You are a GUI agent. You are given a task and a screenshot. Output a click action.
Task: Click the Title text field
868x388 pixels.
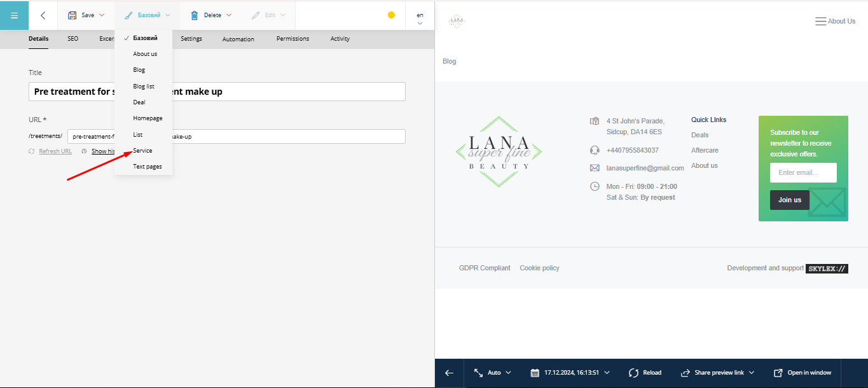(217, 92)
